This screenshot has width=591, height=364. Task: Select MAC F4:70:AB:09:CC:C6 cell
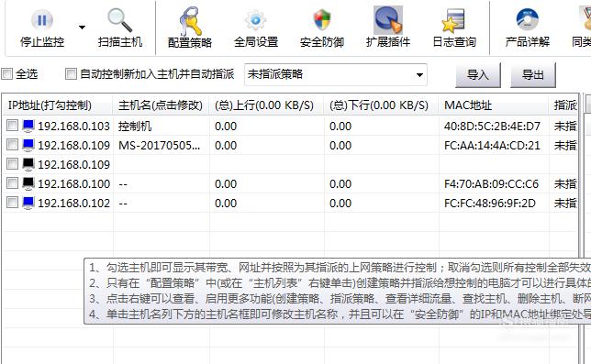[491, 183]
